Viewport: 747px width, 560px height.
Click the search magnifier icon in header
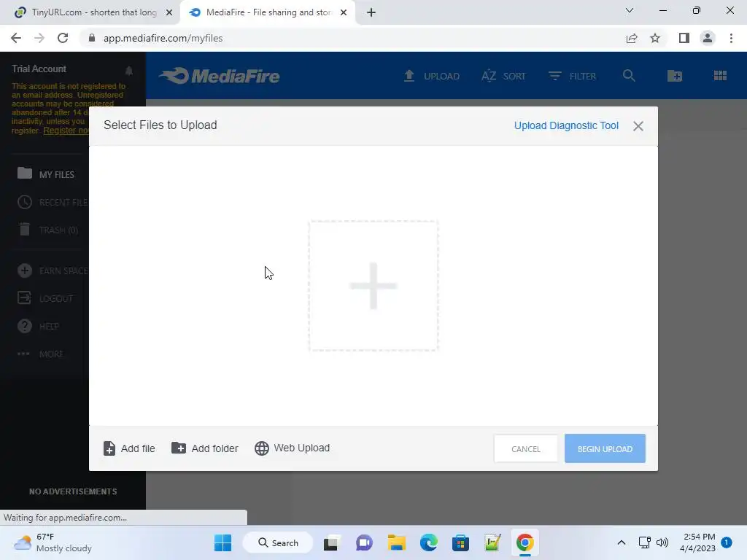click(x=629, y=76)
